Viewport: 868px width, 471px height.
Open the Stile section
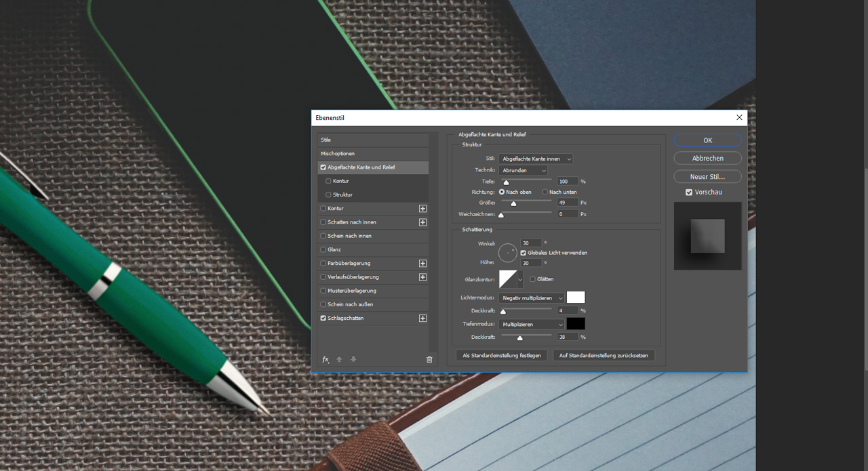pyautogui.click(x=374, y=140)
